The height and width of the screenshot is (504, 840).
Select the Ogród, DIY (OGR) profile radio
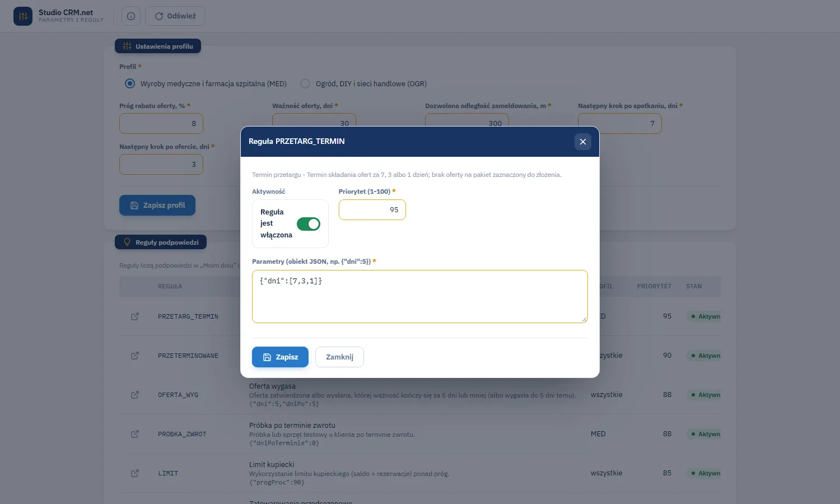click(305, 83)
